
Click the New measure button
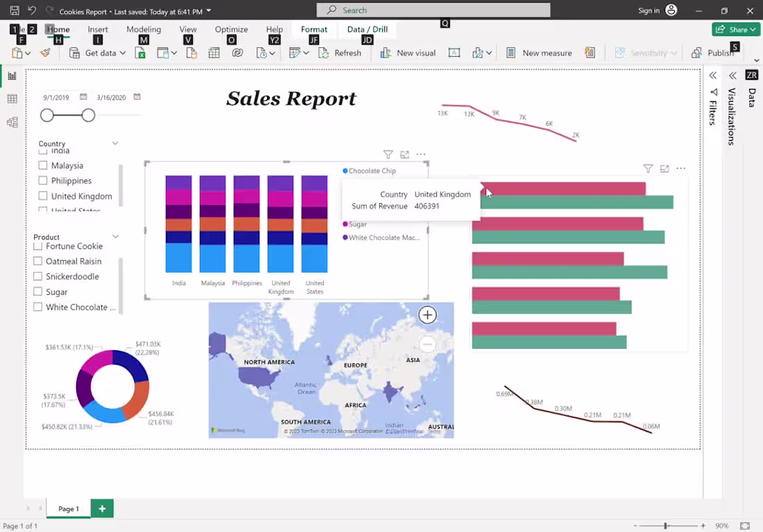539,53
